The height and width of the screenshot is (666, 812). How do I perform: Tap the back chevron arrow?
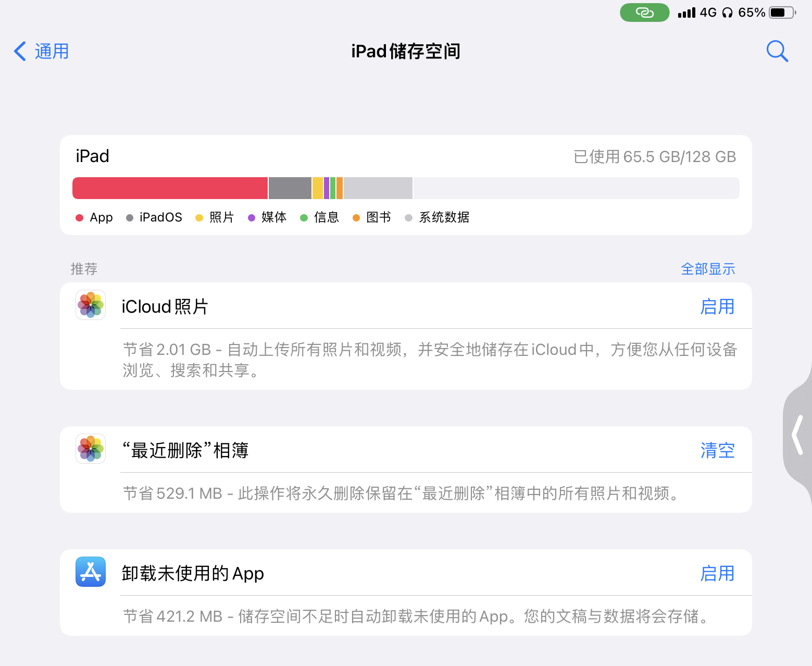pos(20,51)
